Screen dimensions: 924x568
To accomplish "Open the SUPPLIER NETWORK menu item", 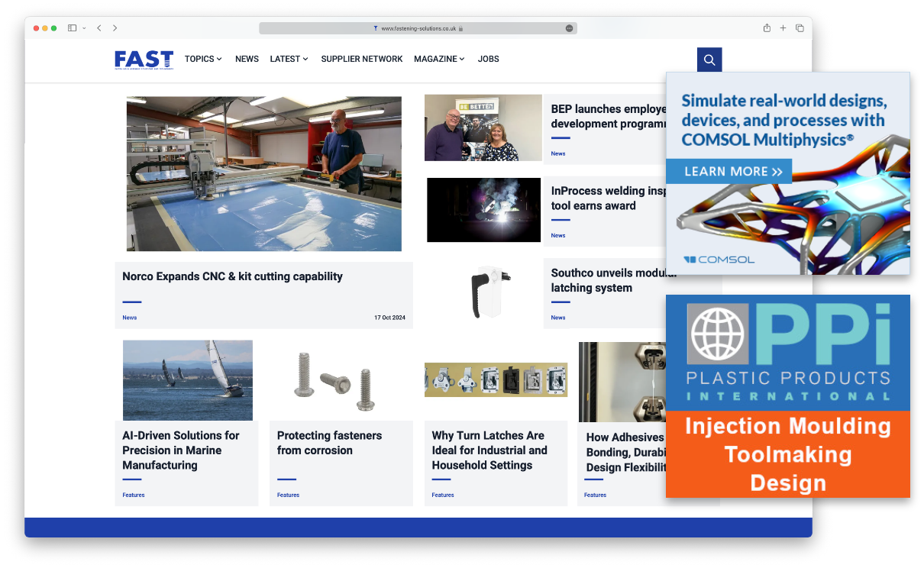I will 361,59.
